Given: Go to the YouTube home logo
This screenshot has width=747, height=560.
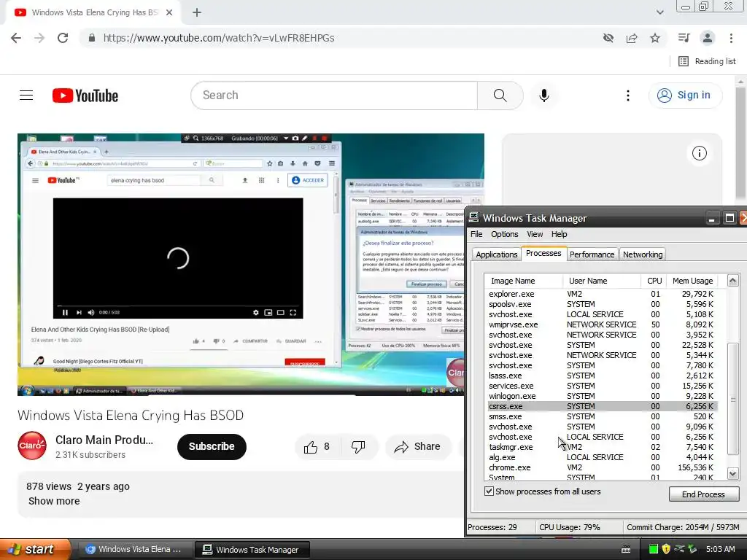Looking at the screenshot, I should (85, 96).
